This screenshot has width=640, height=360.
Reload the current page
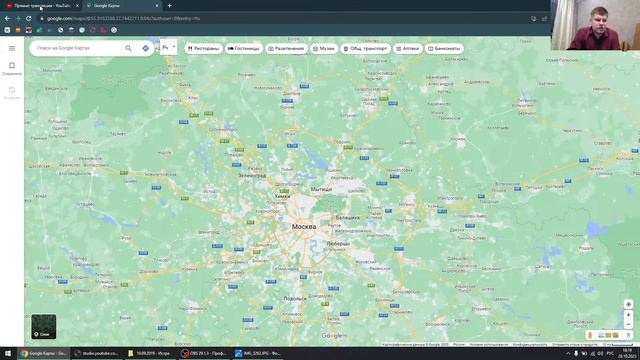click(x=29, y=18)
